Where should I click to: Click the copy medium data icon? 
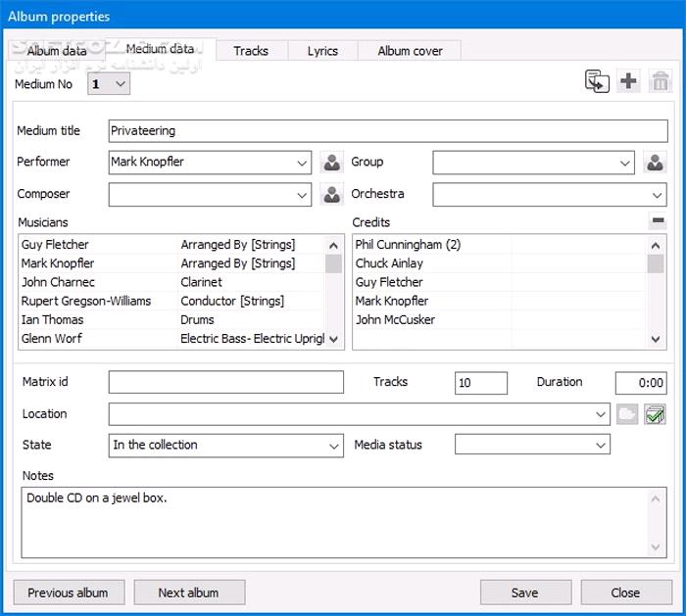(597, 82)
